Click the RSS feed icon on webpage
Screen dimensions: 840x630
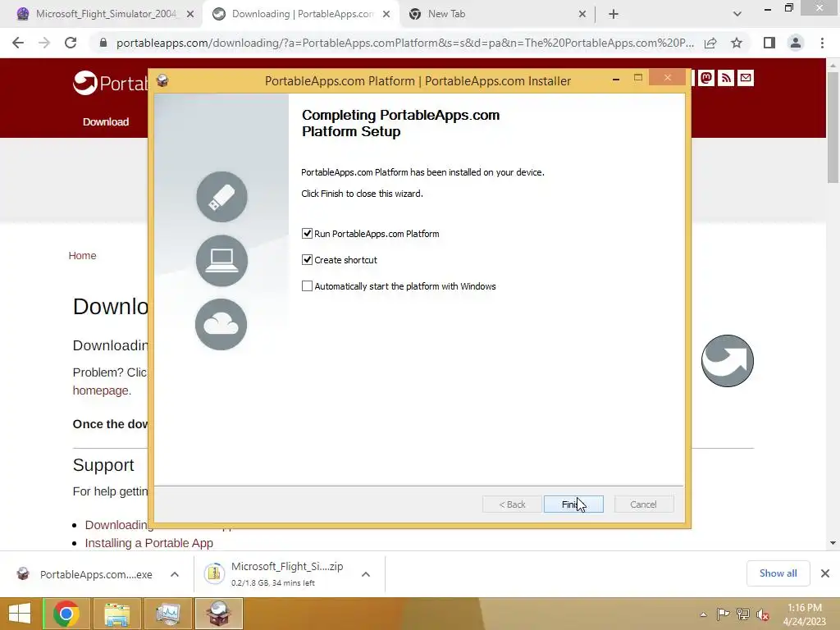(x=726, y=78)
